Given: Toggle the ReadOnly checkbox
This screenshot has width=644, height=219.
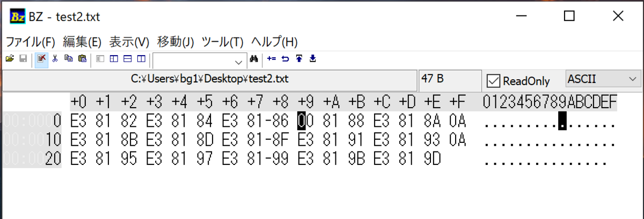Looking at the screenshot, I should [493, 81].
